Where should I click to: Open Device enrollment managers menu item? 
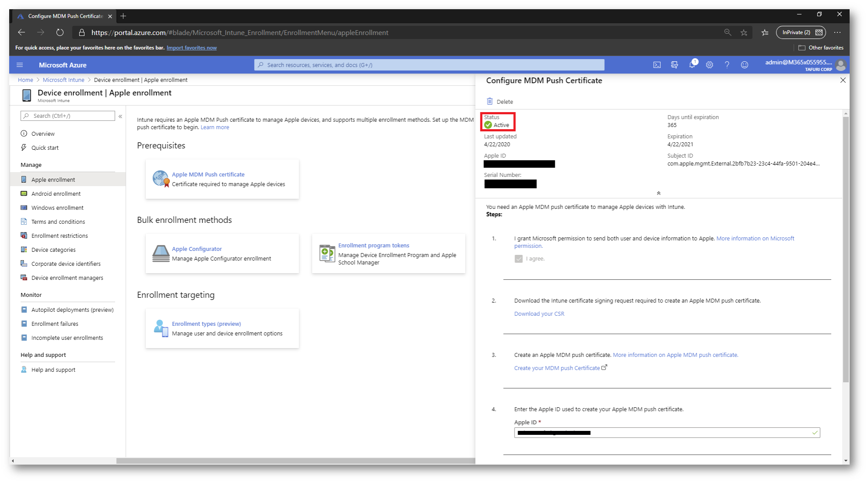68,278
